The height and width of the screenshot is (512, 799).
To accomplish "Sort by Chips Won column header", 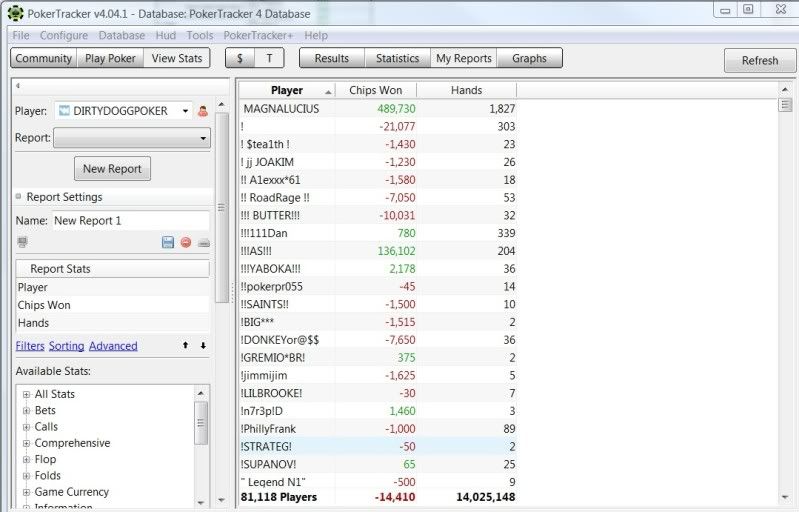I will click(x=376, y=90).
